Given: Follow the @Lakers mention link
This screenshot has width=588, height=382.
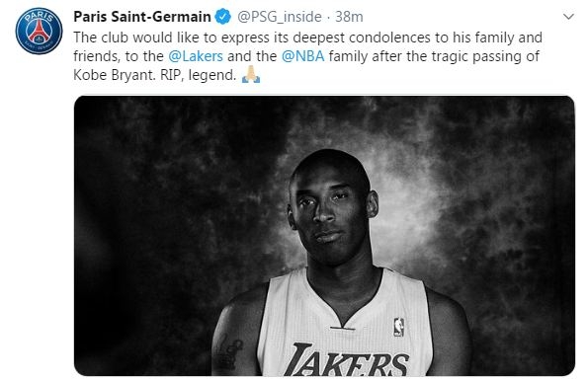Looking at the screenshot, I should point(196,56).
